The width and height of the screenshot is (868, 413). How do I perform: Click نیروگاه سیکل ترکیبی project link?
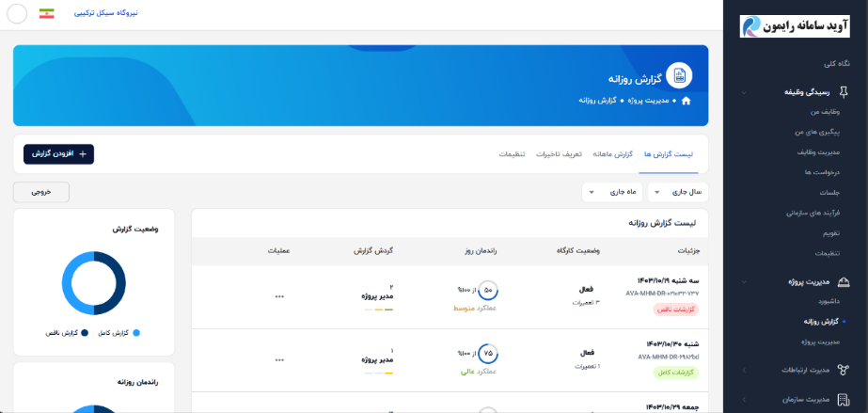click(106, 13)
